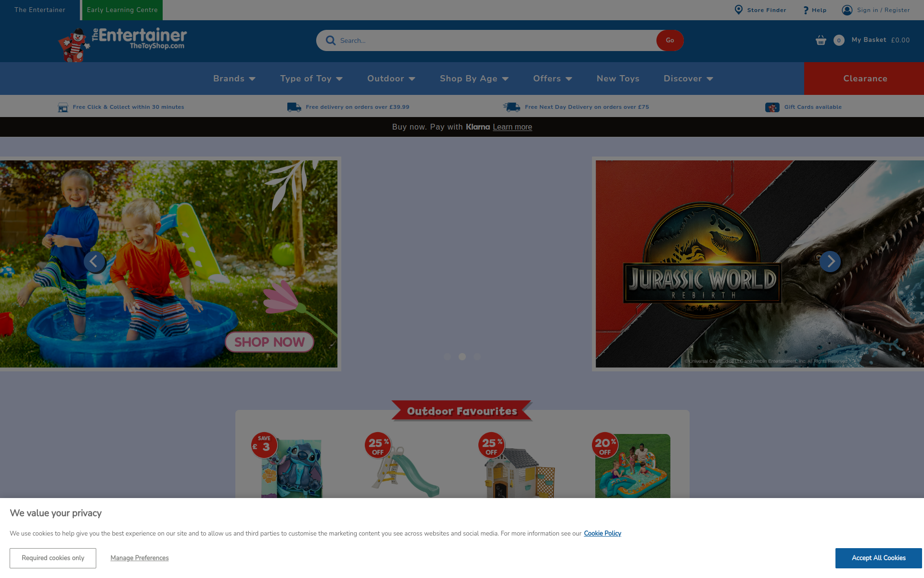Click the free delivery truck icon

click(294, 107)
